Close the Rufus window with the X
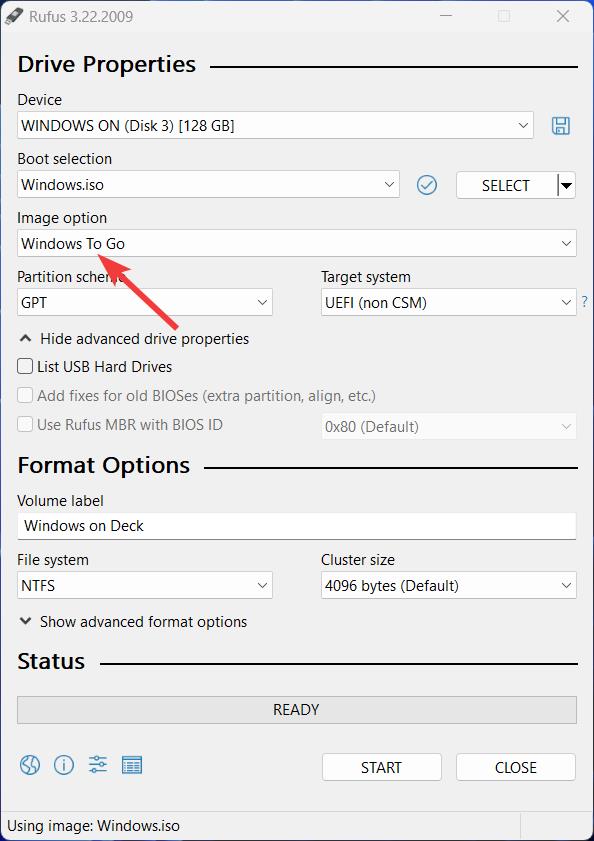Image resolution: width=594 pixels, height=841 pixels. [x=563, y=17]
